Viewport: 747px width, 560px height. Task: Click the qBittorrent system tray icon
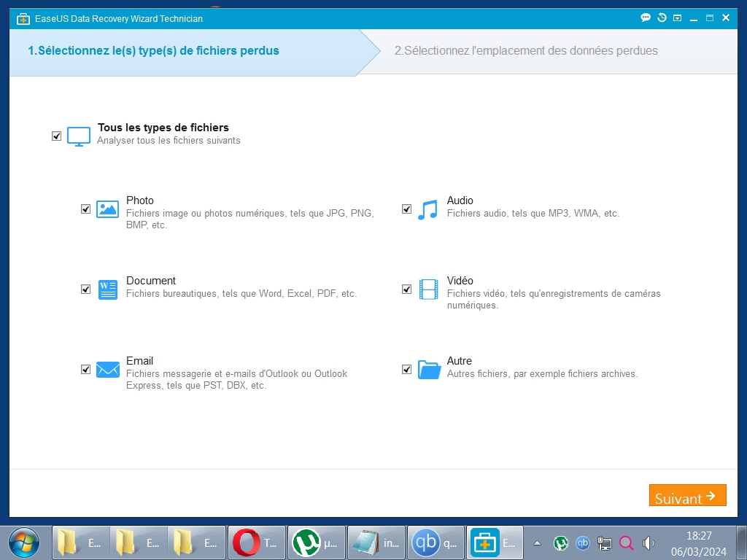(x=583, y=542)
